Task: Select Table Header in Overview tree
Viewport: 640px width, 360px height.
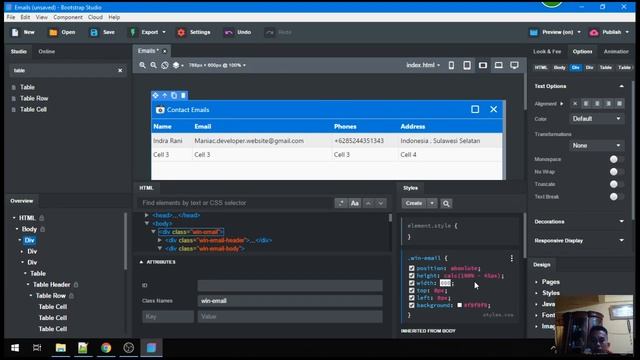Action: click(x=51, y=284)
